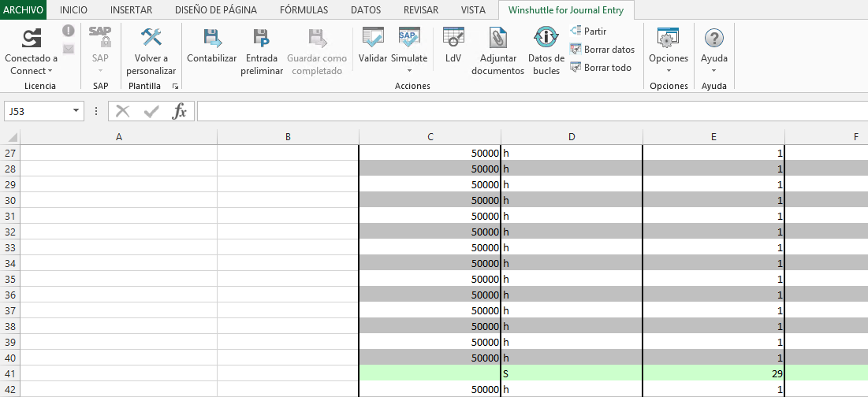Click the Partir icon

(x=576, y=31)
